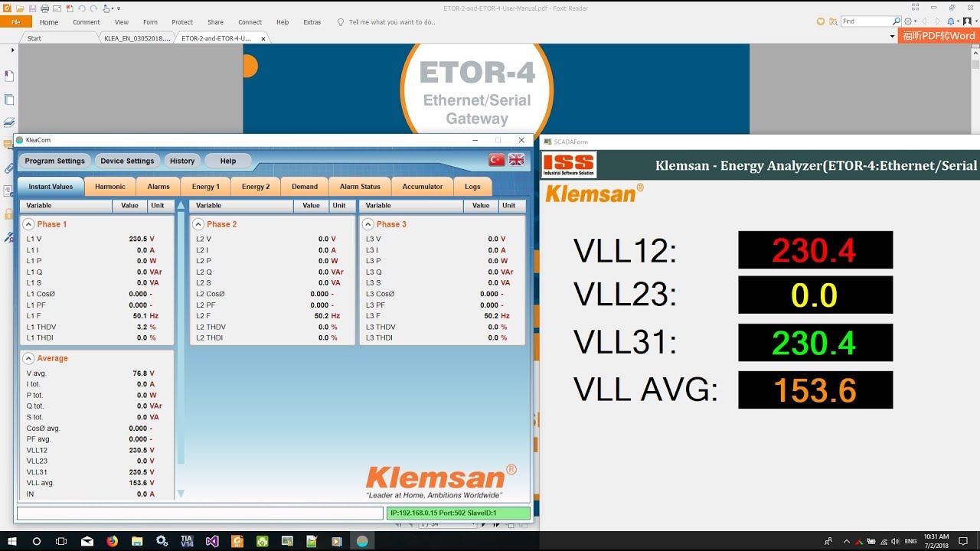Open TIA Portal V14 from taskbar

pos(187,541)
